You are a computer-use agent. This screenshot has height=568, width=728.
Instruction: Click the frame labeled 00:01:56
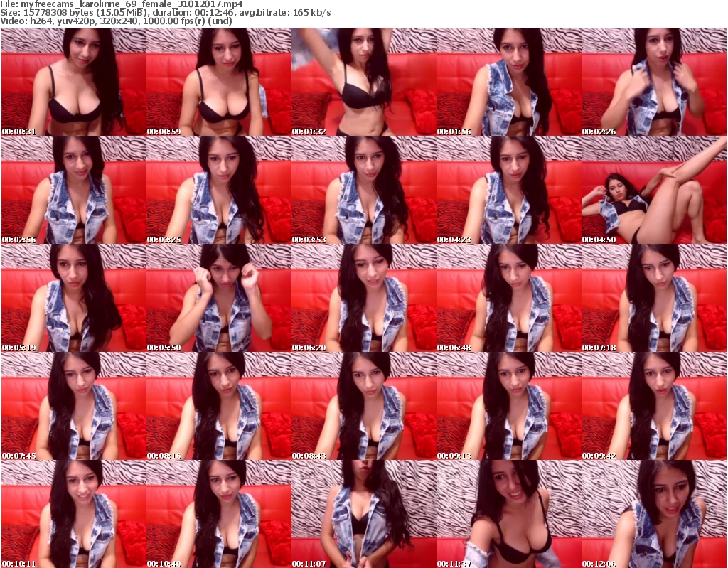point(508,82)
